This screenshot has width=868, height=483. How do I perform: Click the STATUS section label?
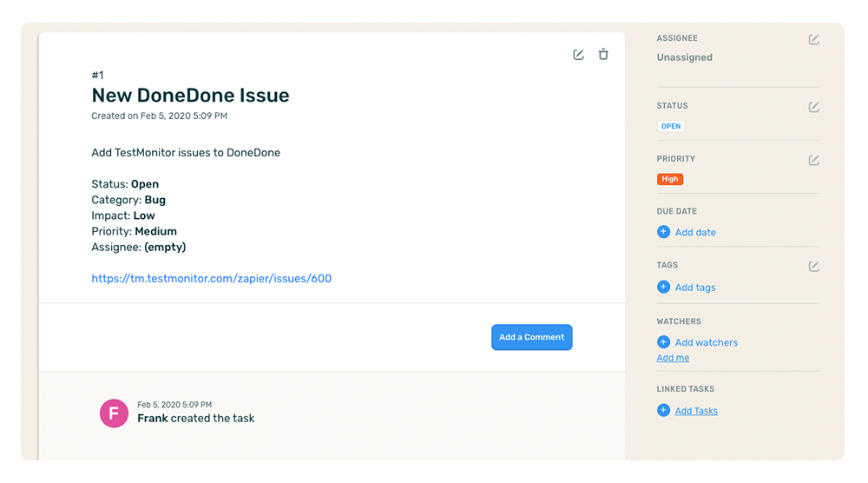pyautogui.click(x=672, y=106)
